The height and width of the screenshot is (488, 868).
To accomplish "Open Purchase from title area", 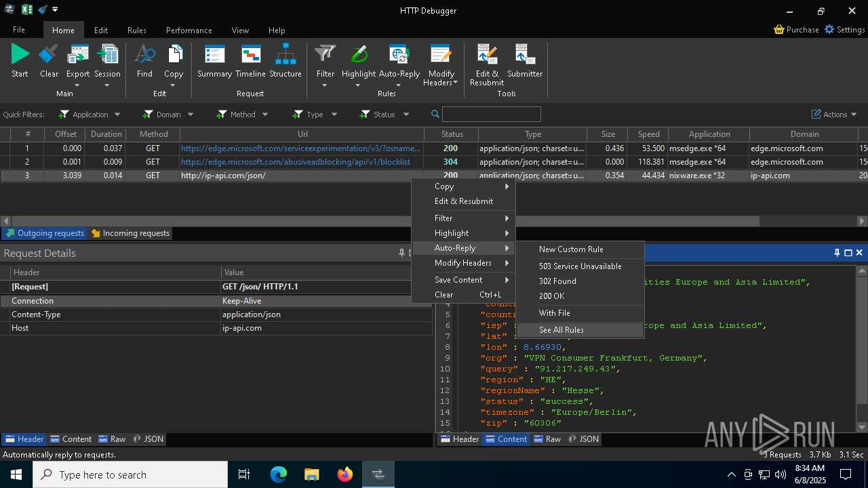I will tap(796, 30).
